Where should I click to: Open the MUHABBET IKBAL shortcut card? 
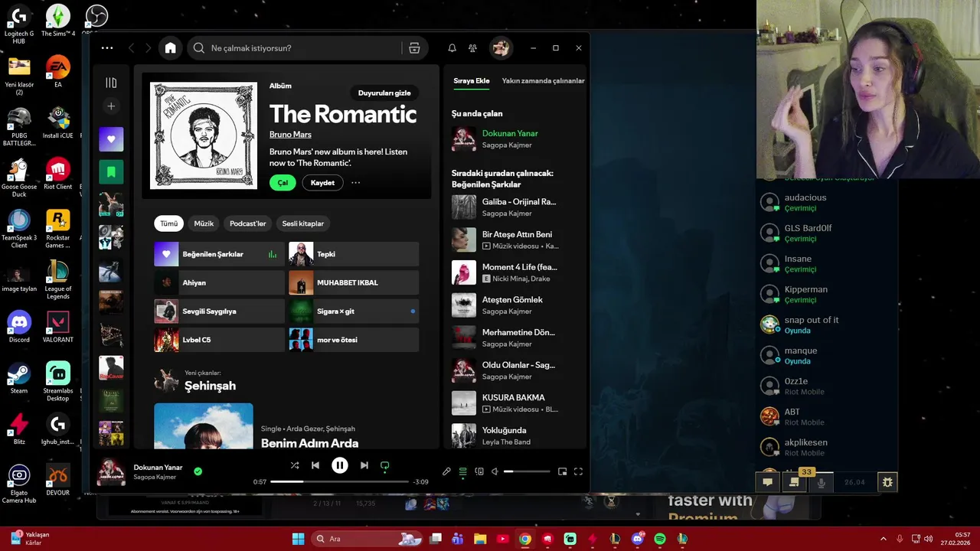tap(354, 282)
